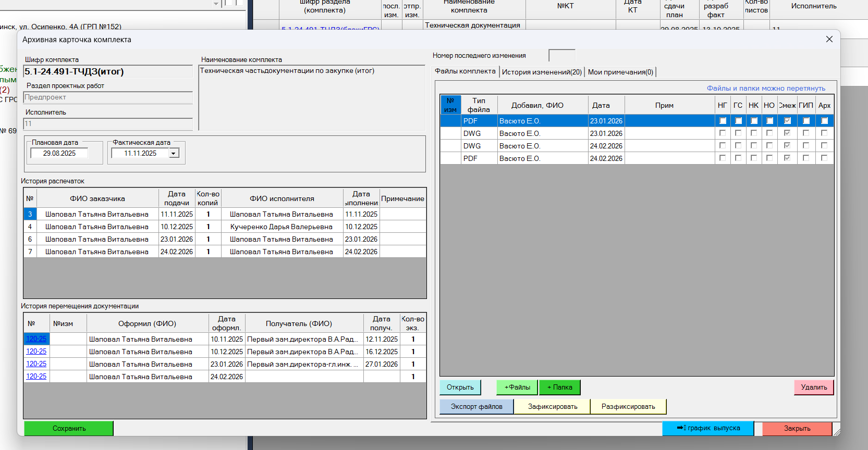Close the Архивная карточка комплекта dialog
The width and height of the screenshot is (868, 450).
click(x=829, y=40)
